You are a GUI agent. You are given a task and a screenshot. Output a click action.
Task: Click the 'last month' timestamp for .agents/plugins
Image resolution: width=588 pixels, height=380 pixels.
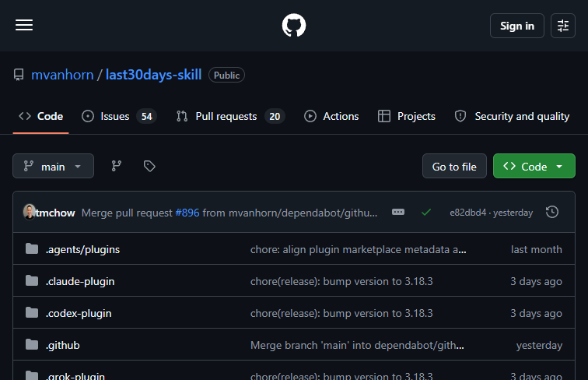click(536, 249)
